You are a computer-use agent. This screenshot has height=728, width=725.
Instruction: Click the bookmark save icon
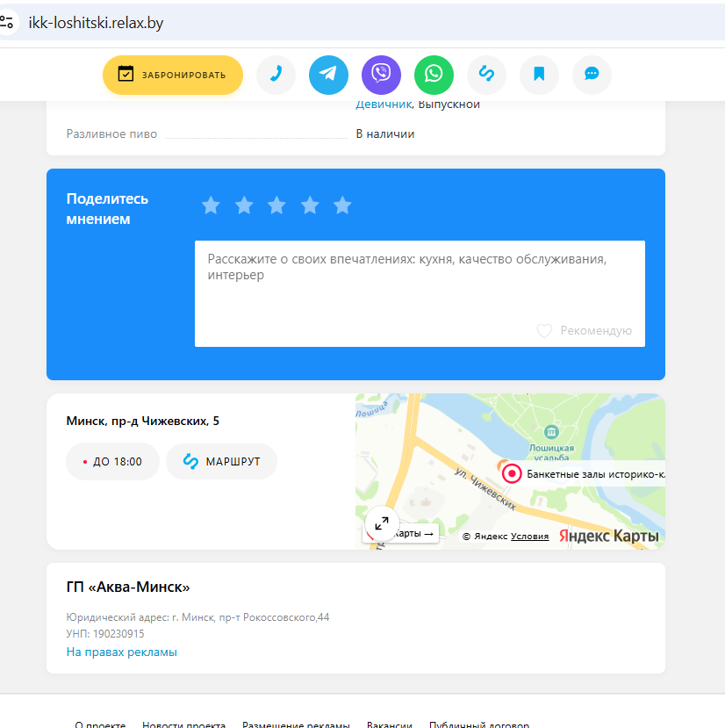pyautogui.click(x=539, y=75)
